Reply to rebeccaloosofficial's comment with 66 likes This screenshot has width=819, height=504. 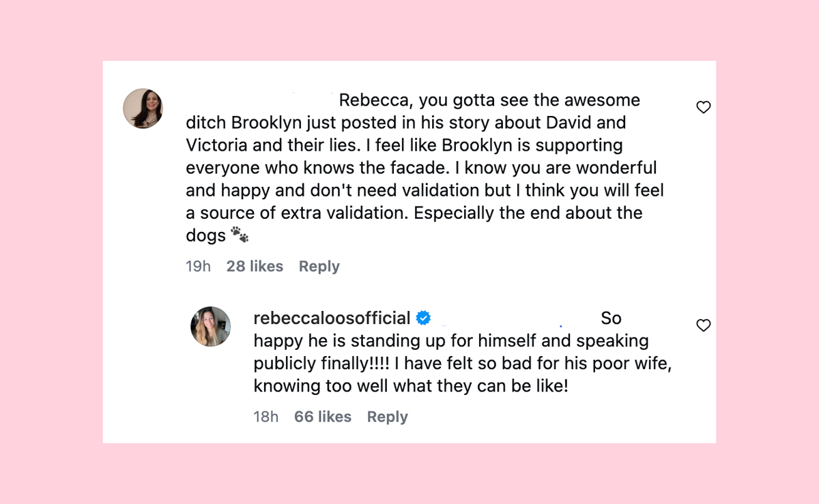[387, 417]
